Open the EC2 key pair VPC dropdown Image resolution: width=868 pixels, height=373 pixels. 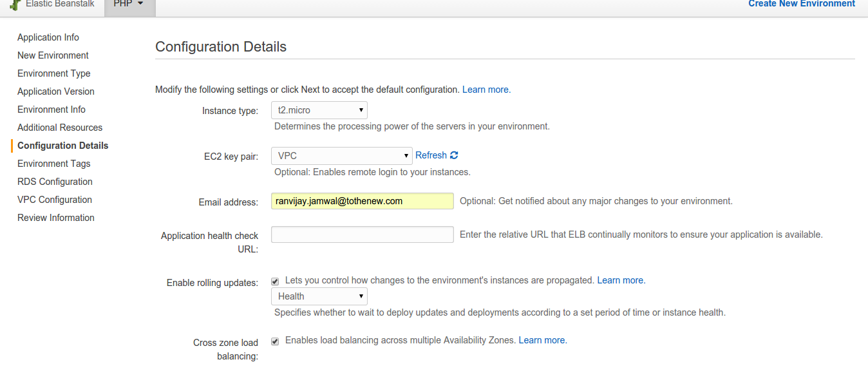[x=342, y=155]
